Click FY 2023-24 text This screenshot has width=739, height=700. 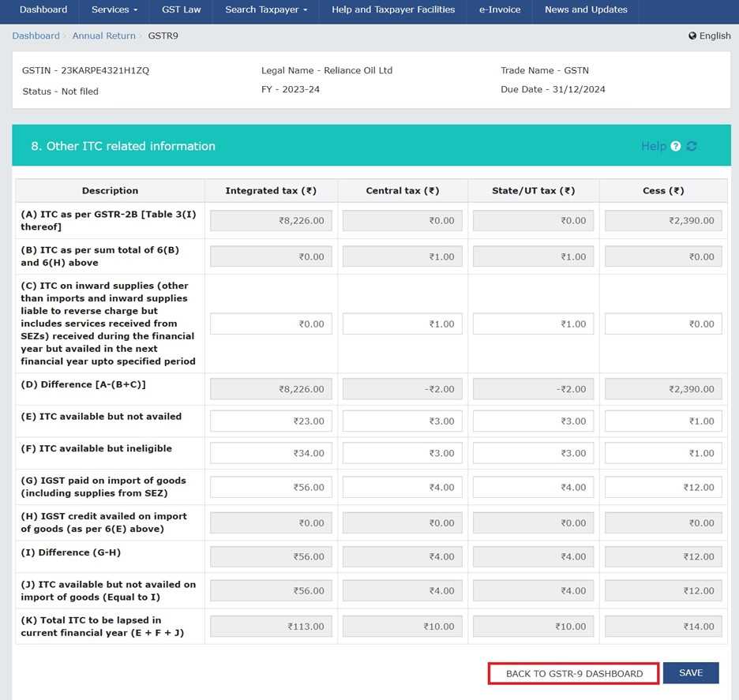[x=291, y=89]
